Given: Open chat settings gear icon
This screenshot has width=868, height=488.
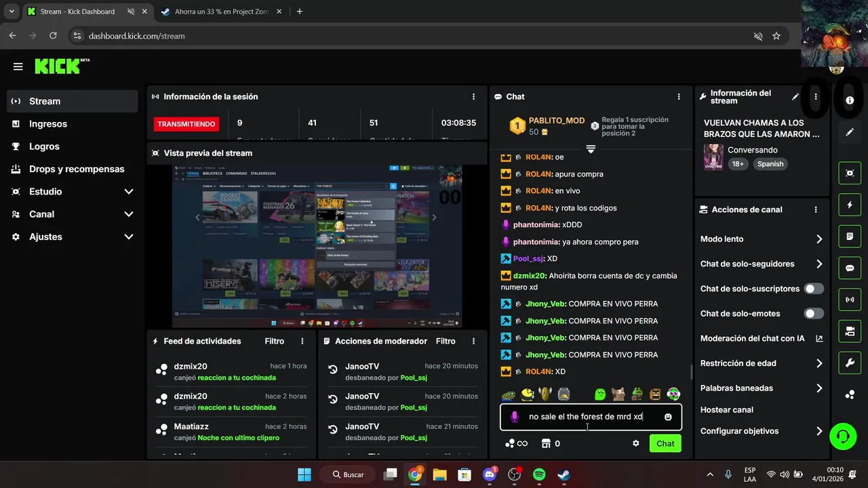Looking at the screenshot, I should pos(636,443).
